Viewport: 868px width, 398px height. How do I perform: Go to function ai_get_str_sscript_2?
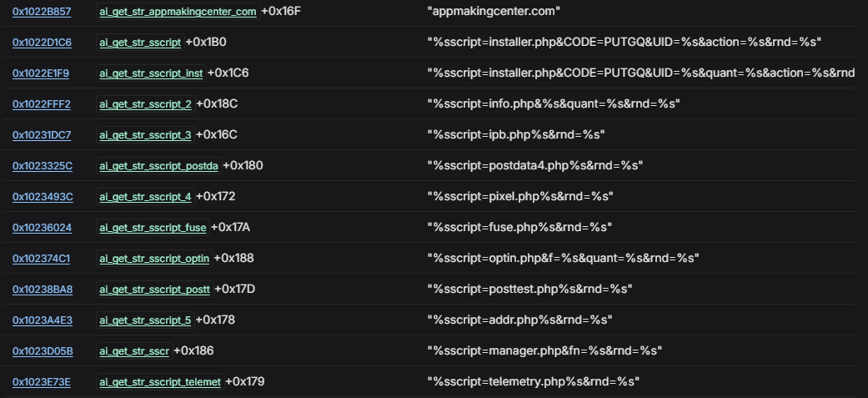coord(146,104)
